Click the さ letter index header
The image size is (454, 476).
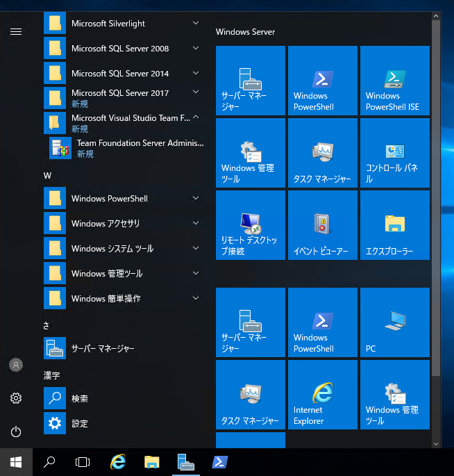(46, 326)
